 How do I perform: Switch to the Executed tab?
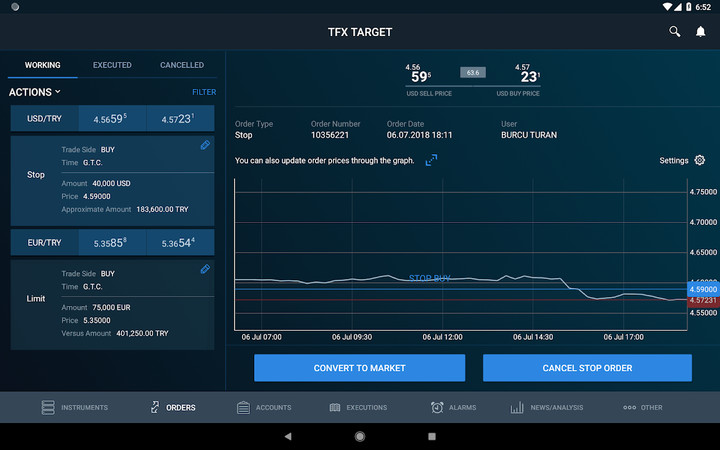coord(112,65)
